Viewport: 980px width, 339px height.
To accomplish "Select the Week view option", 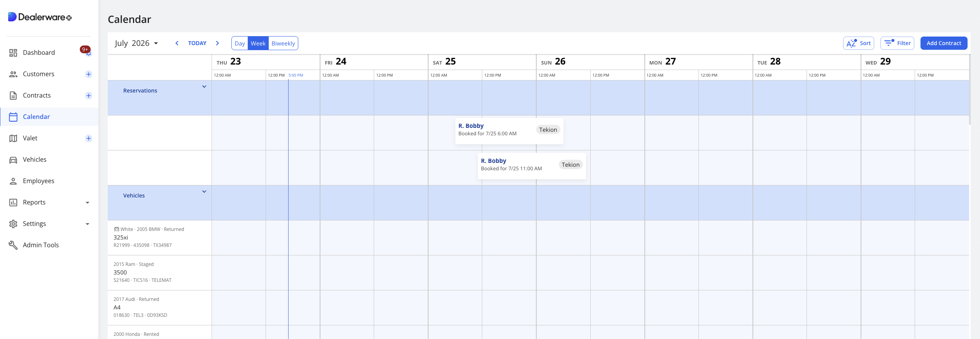I will click(x=258, y=44).
